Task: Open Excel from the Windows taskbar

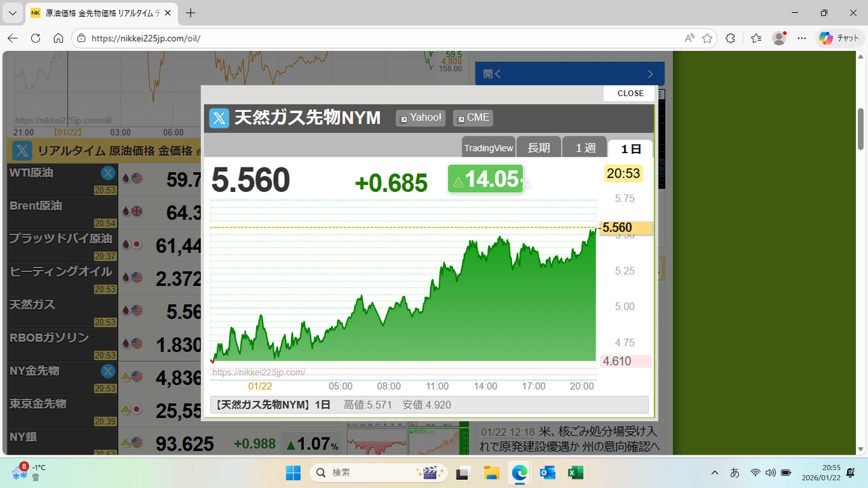Action: (x=575, y=472)
